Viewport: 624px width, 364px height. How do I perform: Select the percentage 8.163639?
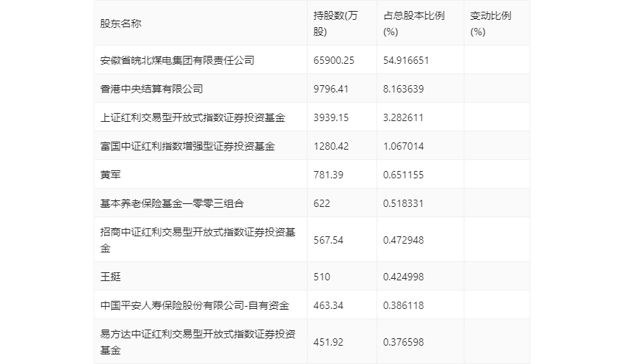pyautogui.click(x=404, y=89)
